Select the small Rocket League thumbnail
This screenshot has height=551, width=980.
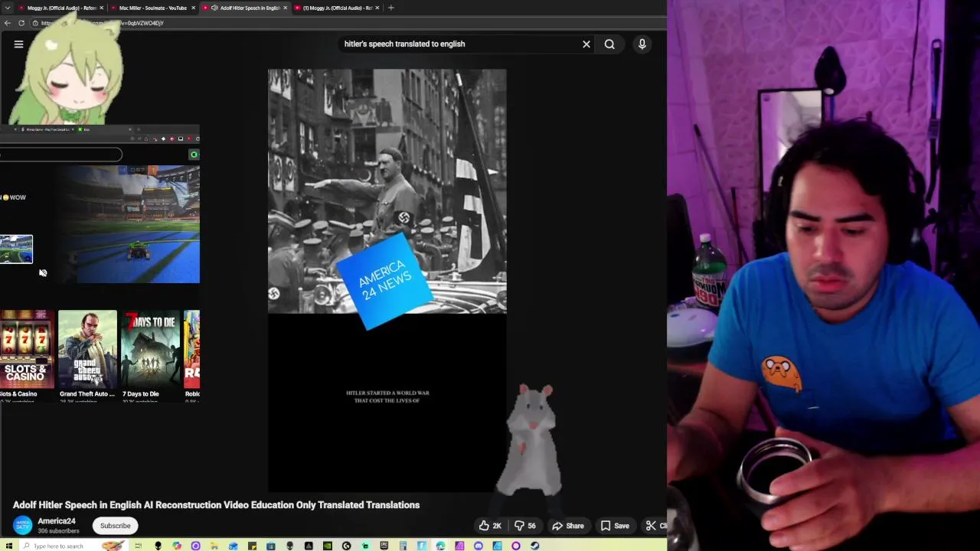pyautogui.click(x=16, y=249)
